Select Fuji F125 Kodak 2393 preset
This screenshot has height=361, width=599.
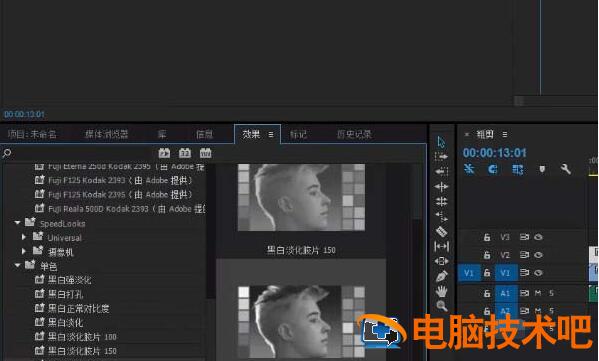pyautogui.click(x=120, y=180)
